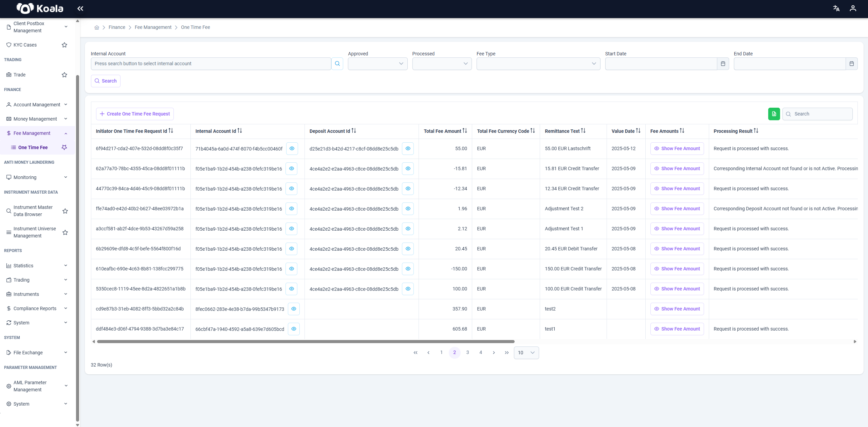Focus the Internal Account input field
Image resolution: width=868 pixels, height=427 pixels.
(x=211, y=64)
